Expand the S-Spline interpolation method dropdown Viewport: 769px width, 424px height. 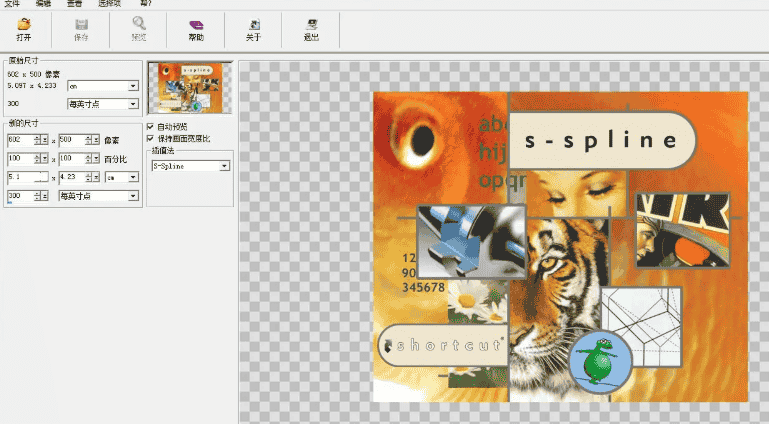225,166
